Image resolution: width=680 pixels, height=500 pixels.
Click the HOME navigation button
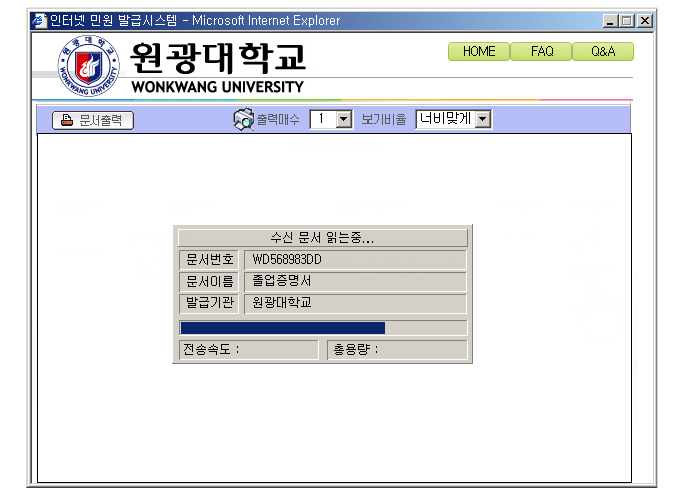click(x=479, y=52)
